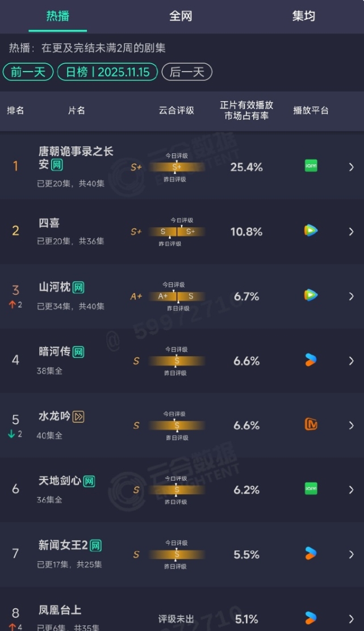Expand the row chevron for 水龙吟
Screen dimensions: 364x631
click(351, 425)
